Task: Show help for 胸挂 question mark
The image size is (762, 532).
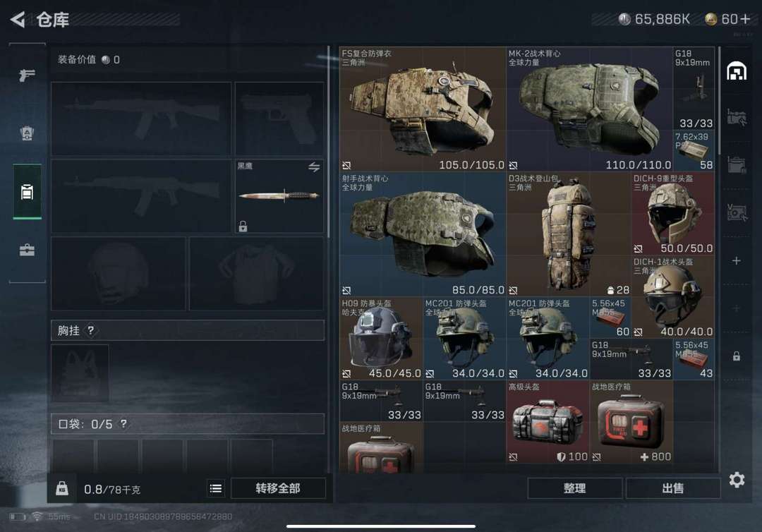Action: tap(91, 330)
